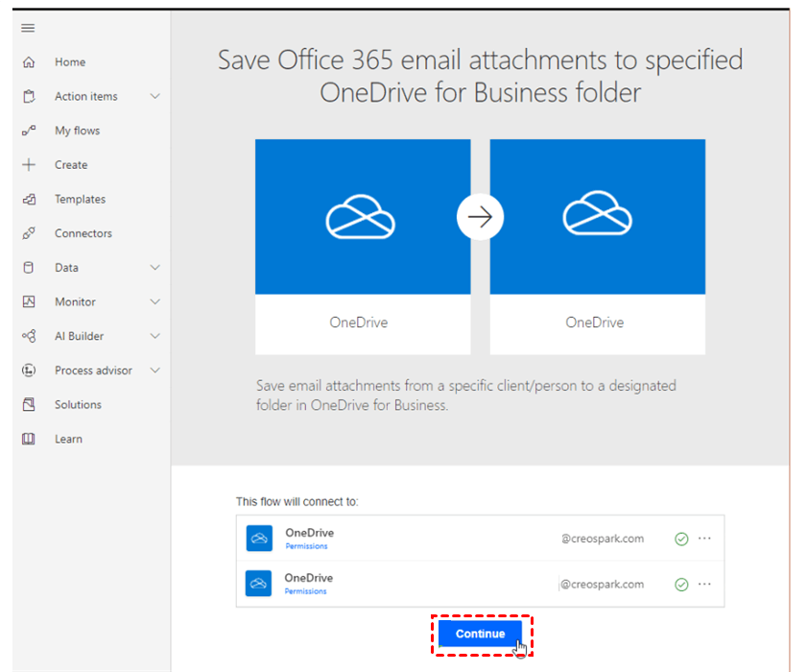Click the right-arrow circle between OneDrive tiles
The height and width of the screenshot is (672, 807).
click(480, 217)
